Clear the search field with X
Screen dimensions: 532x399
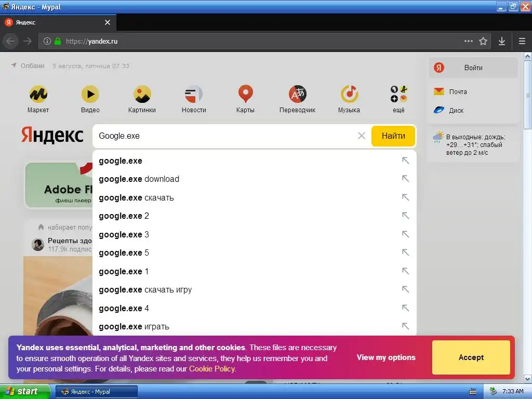(362, 136)
